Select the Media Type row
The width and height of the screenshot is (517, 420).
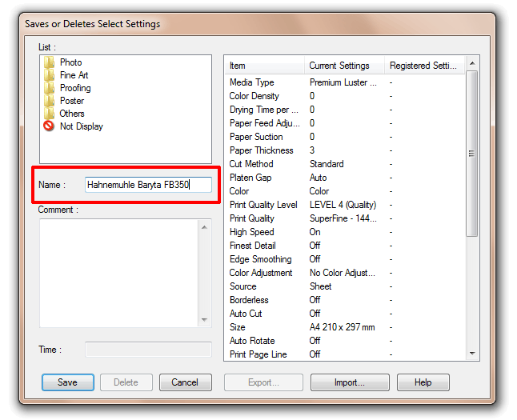(x=345, y=82)
